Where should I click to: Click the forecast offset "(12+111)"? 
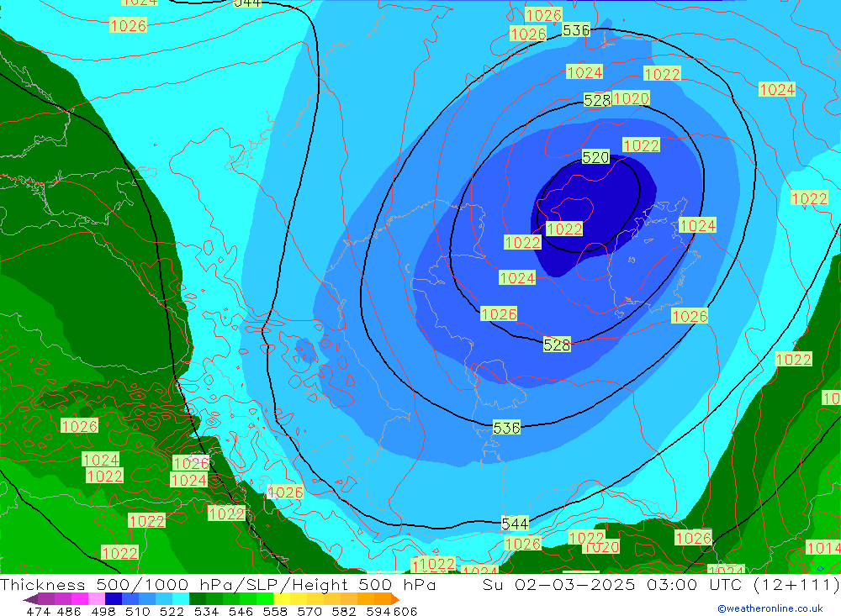pos(796,584)
